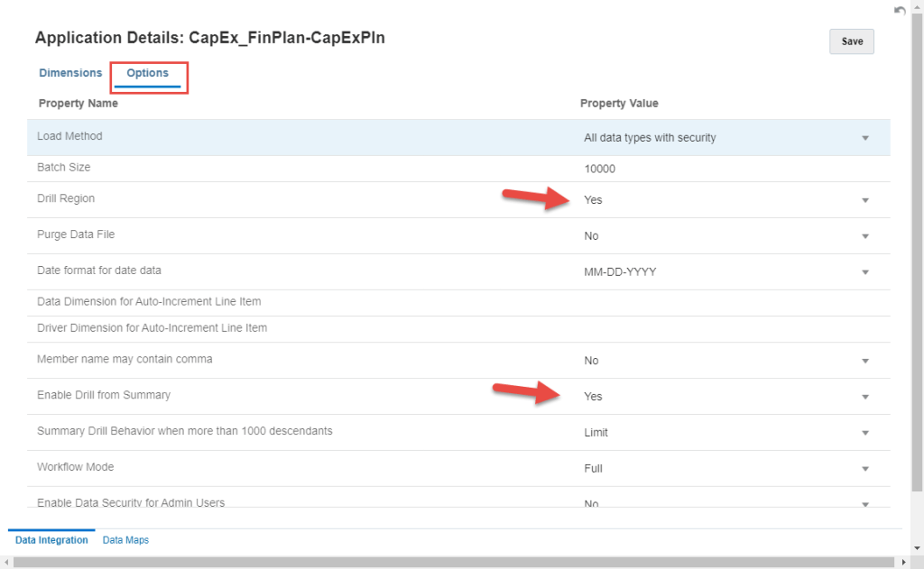Expand Date format for date data dropdown

tap(864, 272)
